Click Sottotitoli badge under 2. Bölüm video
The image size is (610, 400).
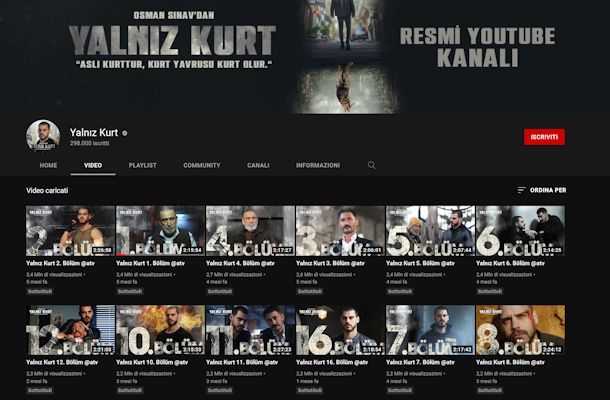pos(40,291)
